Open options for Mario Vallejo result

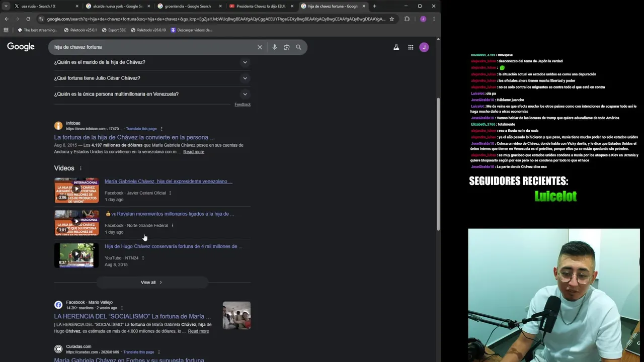(x=122, y=308)
